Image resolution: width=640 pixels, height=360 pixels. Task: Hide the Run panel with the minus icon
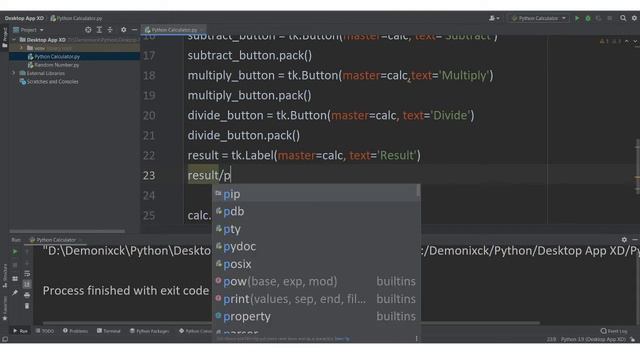pos(635,240)
